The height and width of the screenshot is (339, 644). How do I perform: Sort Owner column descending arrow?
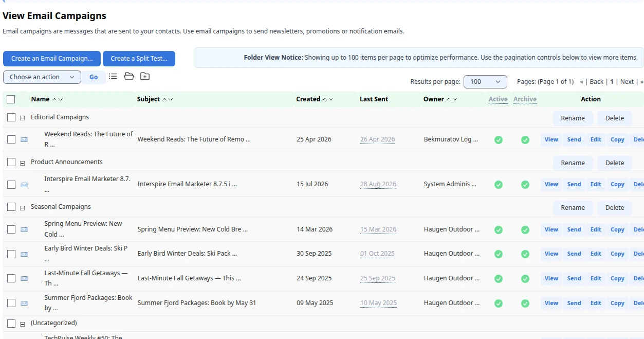pos(455,99)
